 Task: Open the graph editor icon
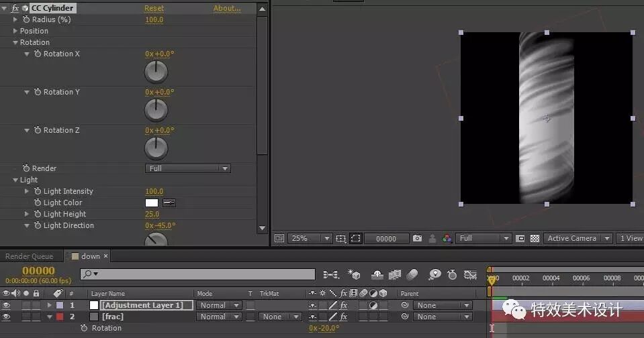point(470,274)
